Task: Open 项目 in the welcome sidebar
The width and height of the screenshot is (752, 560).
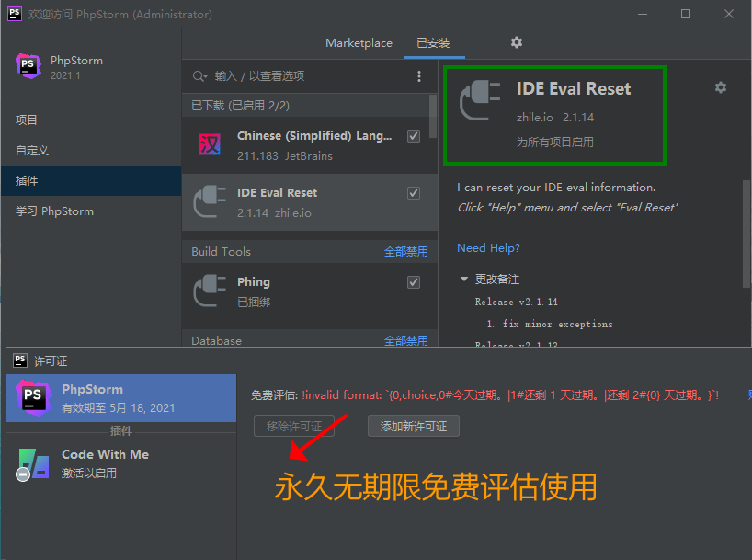Action: point(91,120)
